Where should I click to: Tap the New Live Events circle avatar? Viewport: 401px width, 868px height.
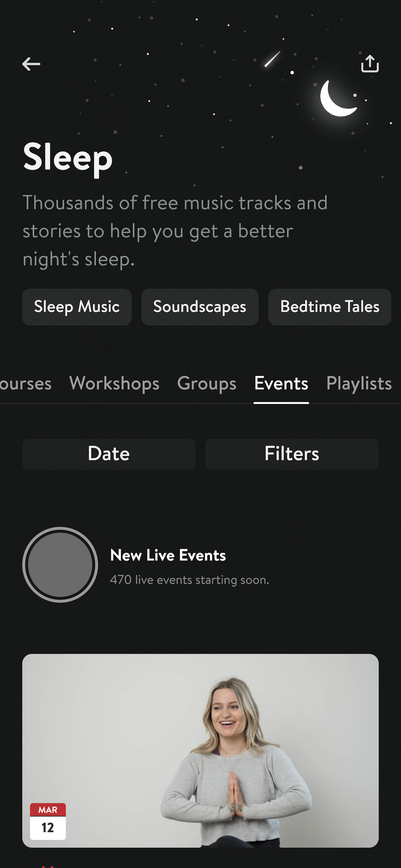[60, 564]
